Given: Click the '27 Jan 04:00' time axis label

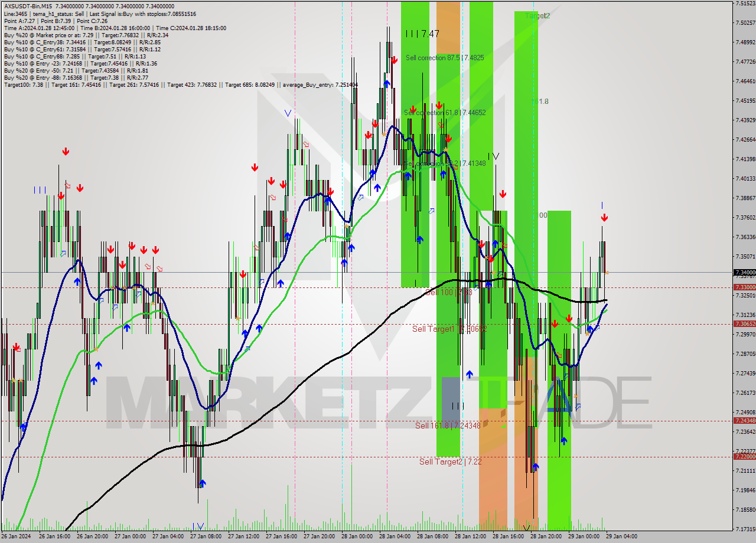Looking at the screenshot, I should pos(167,537).
